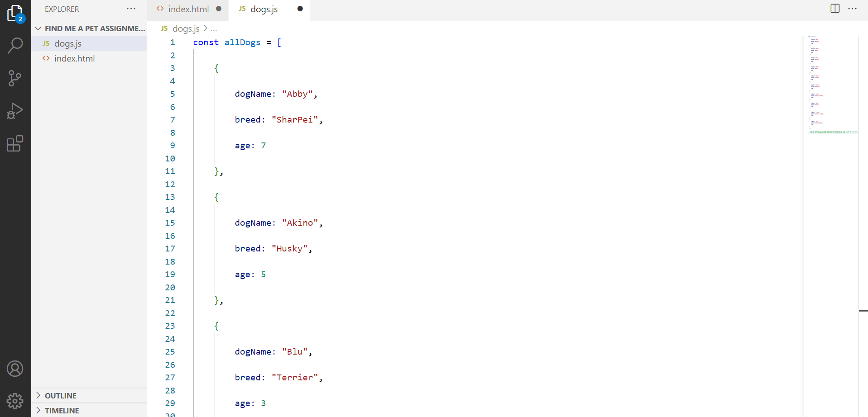Click the code minimap preview

[832, 85]
